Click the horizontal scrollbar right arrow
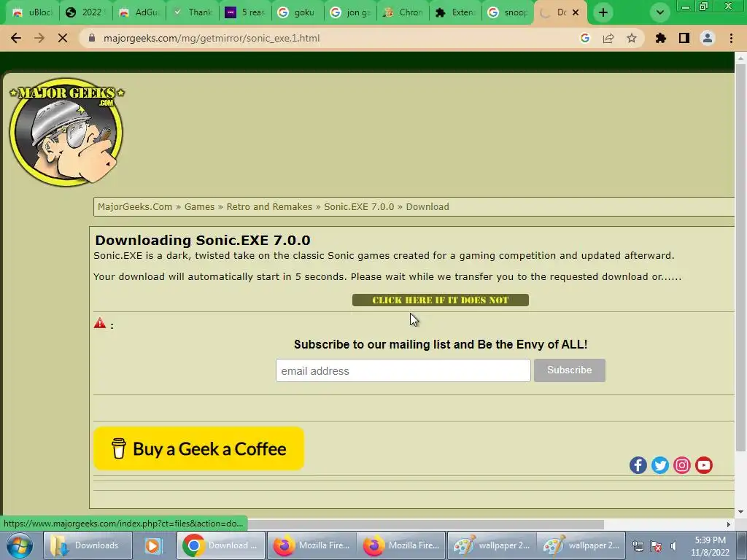747x560 pixels. tap(729, 524)
